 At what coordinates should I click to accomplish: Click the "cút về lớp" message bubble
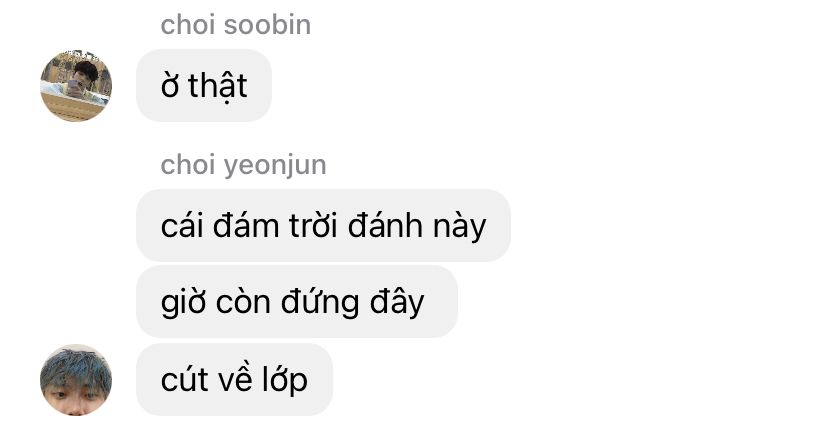(x=234, y=380)
